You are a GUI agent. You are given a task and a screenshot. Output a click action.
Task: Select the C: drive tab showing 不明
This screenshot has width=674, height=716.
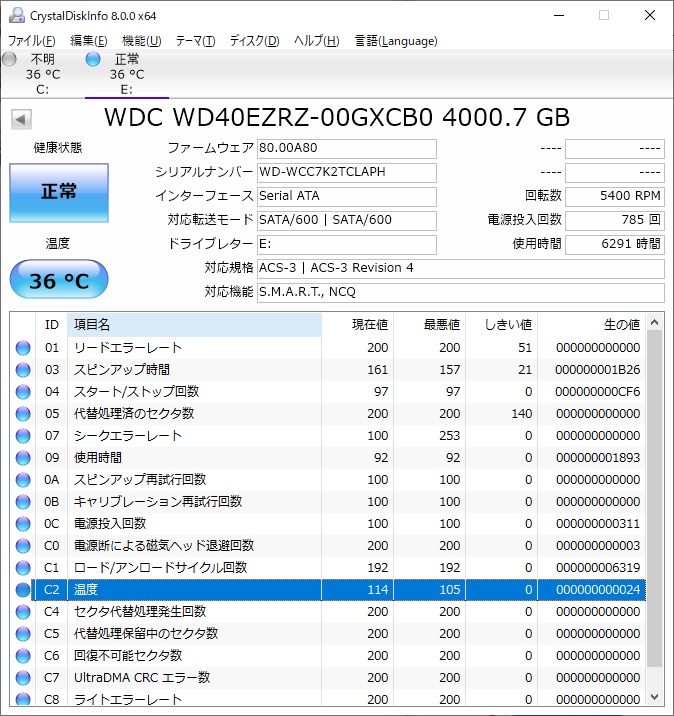pos(42,74)
